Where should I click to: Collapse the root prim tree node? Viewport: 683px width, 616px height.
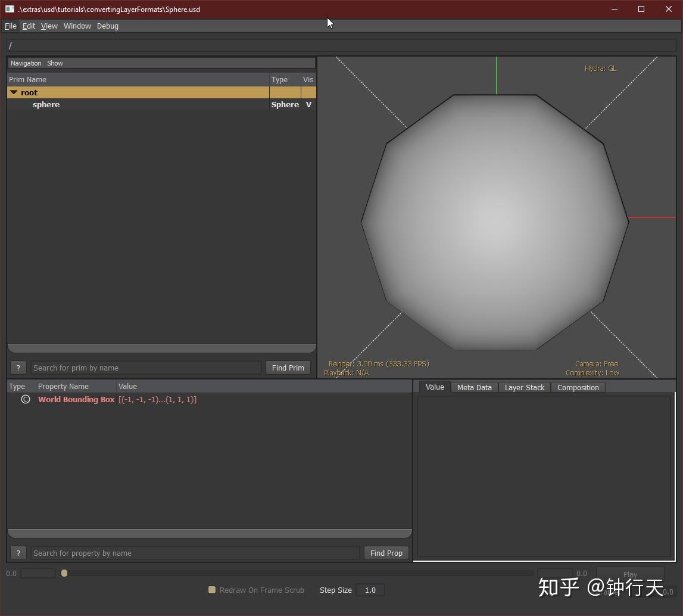(x=14, y=92)
